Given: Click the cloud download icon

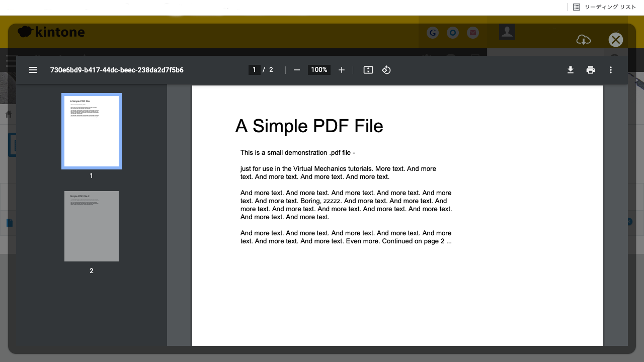Looking at the screenshot, I should point(584,40).
